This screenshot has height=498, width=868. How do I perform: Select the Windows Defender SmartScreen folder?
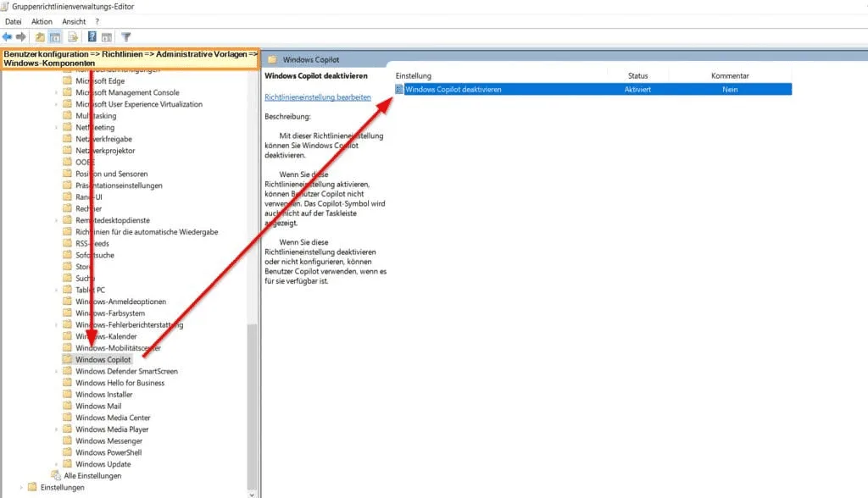pyautogui.click(x=126, y=371)
